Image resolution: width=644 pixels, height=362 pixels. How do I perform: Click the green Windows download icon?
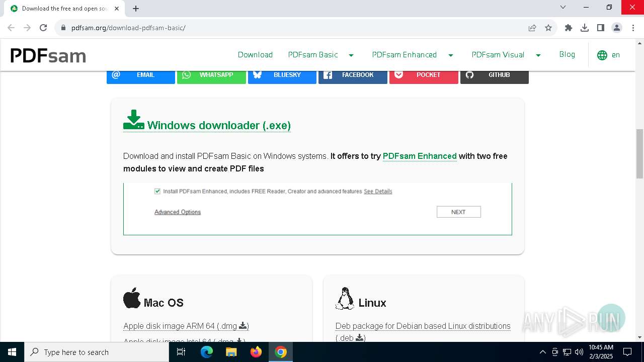click(133, 120)
